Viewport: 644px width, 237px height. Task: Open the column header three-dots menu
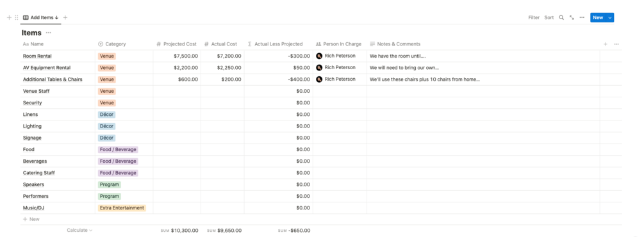(616, 44)
